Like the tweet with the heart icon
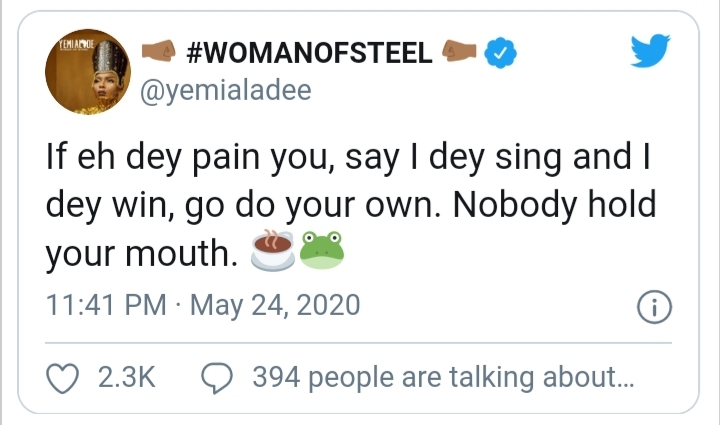This screenshot has height=425, width=720. 63,377
